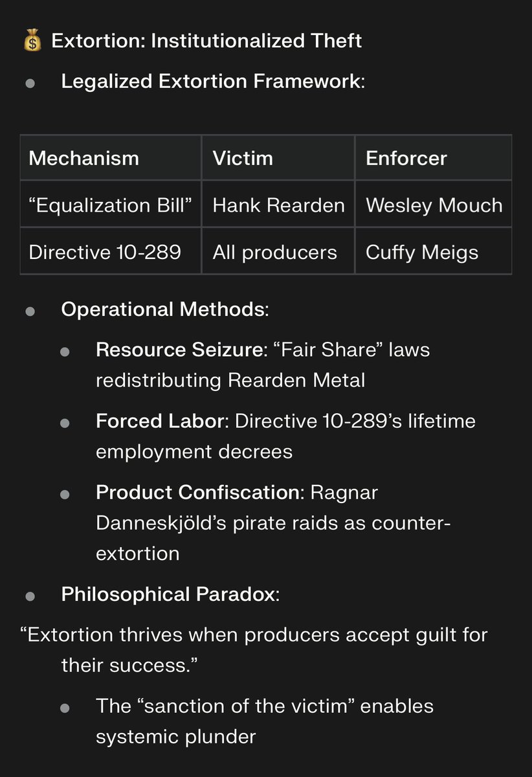Click the "Extortion: Institutionalized Theft" heading
The height and width of the screenshot is (777, 532).
pyautogui.click(x=206, y=41)
